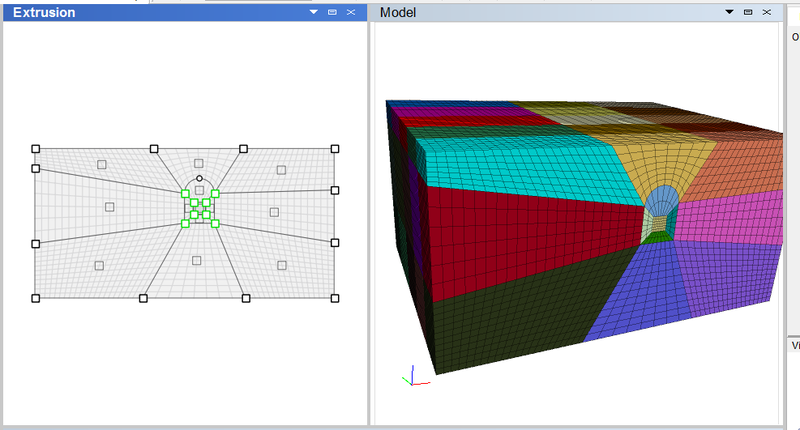
Task: Select the block center marker in the bottom-center block
Action: tap(196, 261)
